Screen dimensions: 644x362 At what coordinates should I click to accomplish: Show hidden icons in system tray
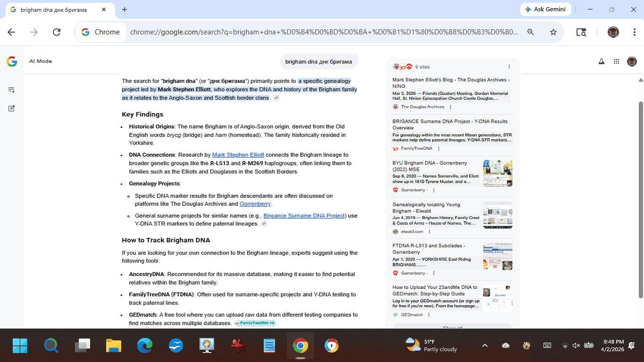[x=485, y=345]
